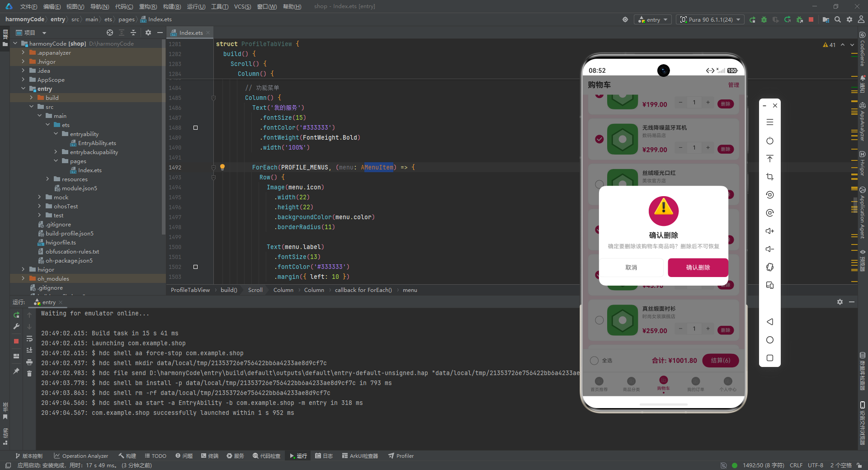This screenshot has width=868, height=470.
Task: Collapse all nodes in the project panel
Action: click(133, 33)
